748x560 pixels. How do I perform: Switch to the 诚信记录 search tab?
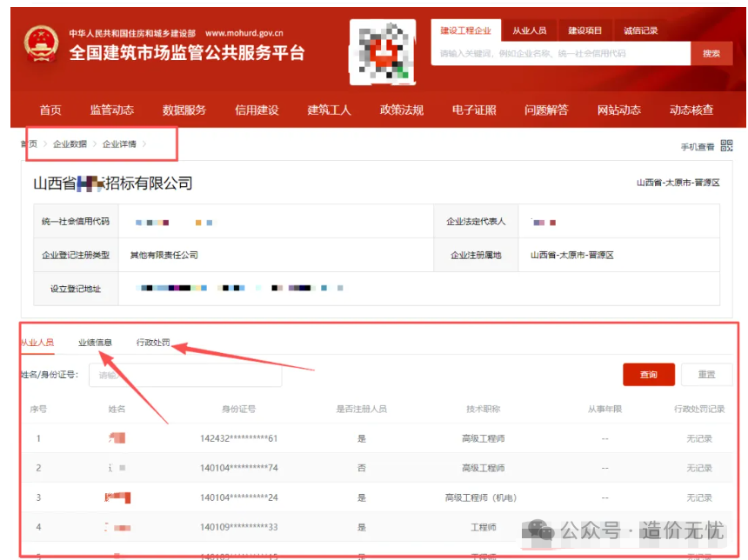pos(640,30)
